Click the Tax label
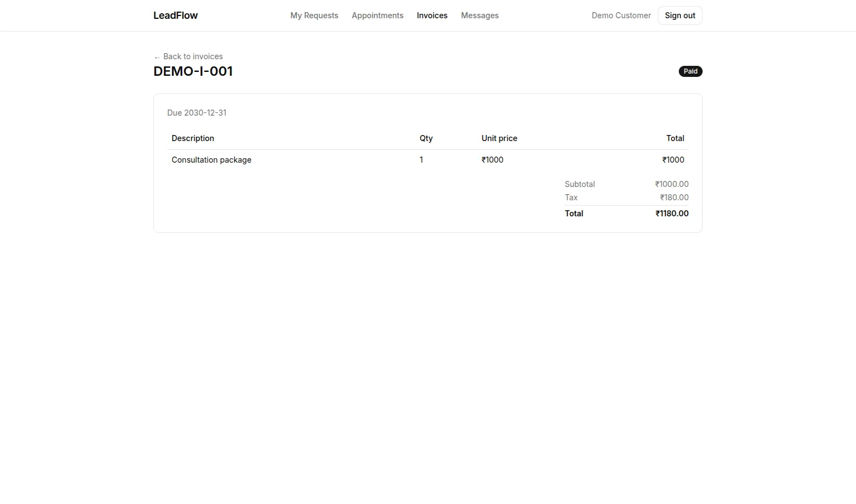Viewport: 856px width, 504px height. coord(571,198)
